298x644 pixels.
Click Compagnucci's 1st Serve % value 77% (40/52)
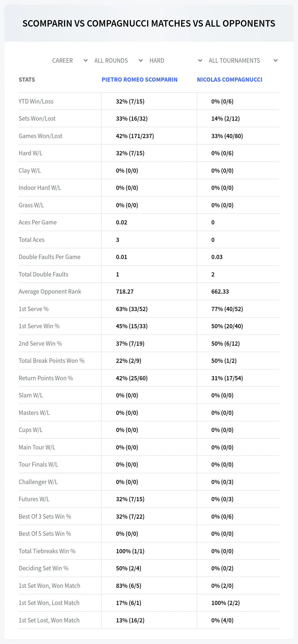[x=227, y=309]
